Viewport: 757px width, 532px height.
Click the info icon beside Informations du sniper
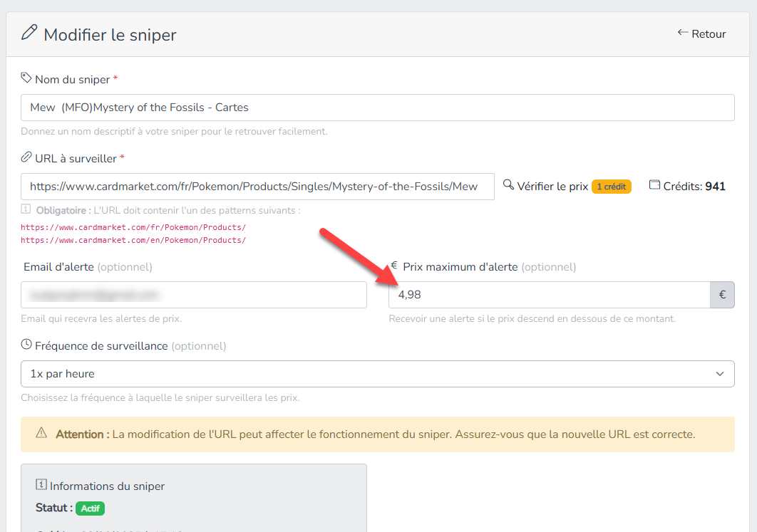pos(41,485)
